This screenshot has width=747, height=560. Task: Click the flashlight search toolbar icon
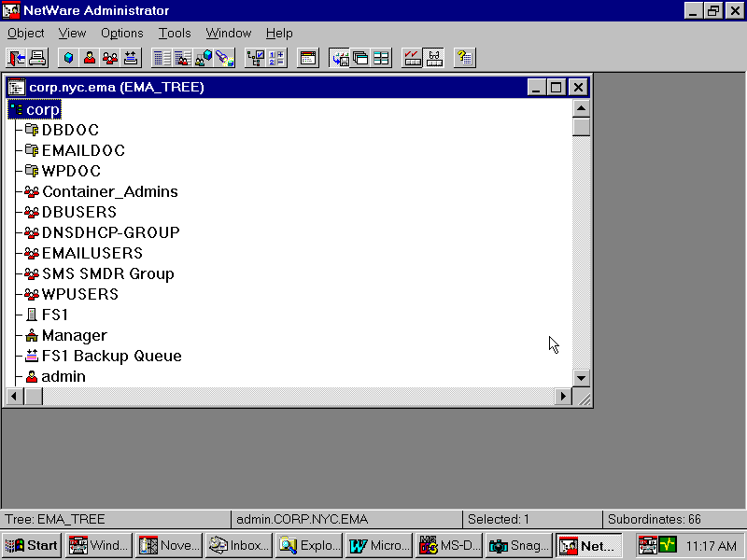[x=224, y=58]
